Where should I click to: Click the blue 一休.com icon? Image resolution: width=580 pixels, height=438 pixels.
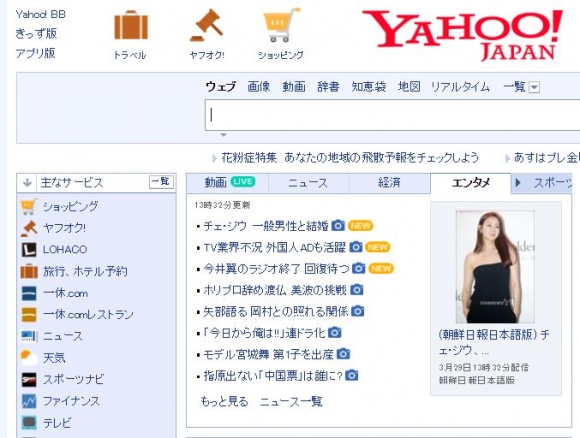coord(29,293)
